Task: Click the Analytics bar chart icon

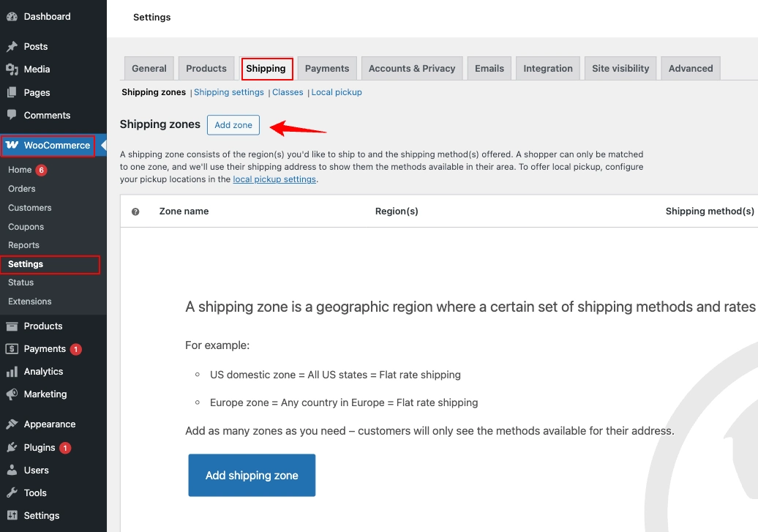Action: (12, 372)
